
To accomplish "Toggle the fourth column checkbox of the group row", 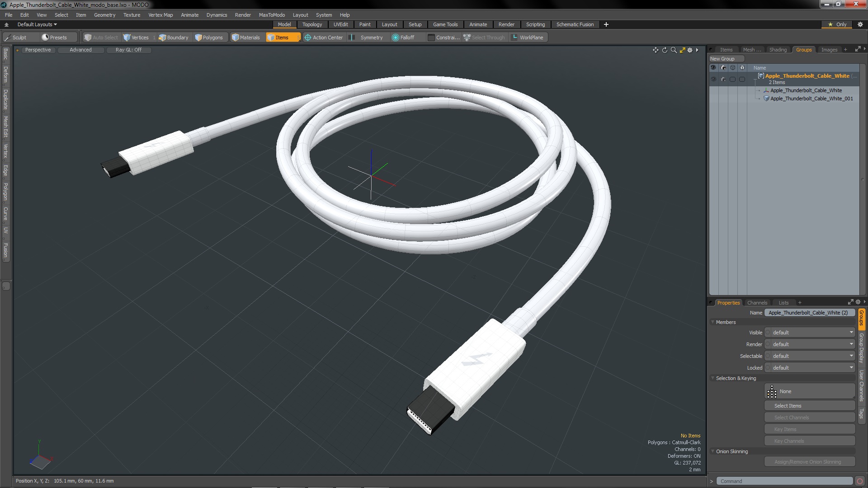I will [x=742, y=79].
